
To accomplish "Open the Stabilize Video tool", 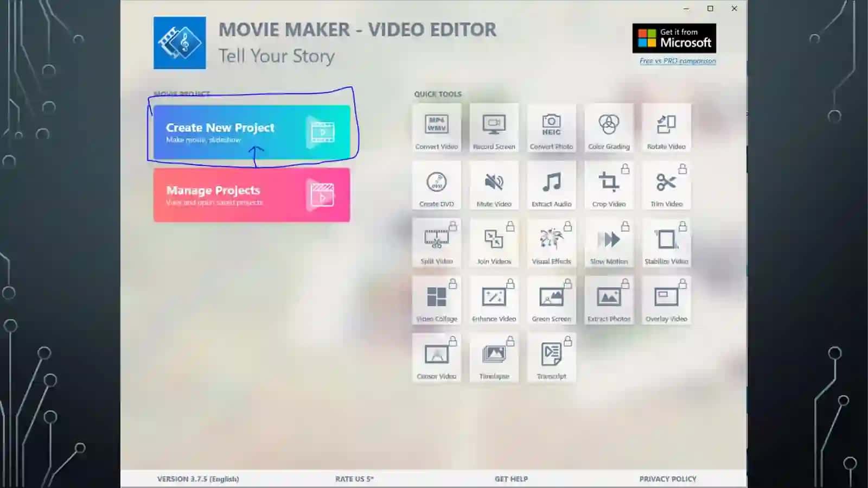I will click(667, 243).
